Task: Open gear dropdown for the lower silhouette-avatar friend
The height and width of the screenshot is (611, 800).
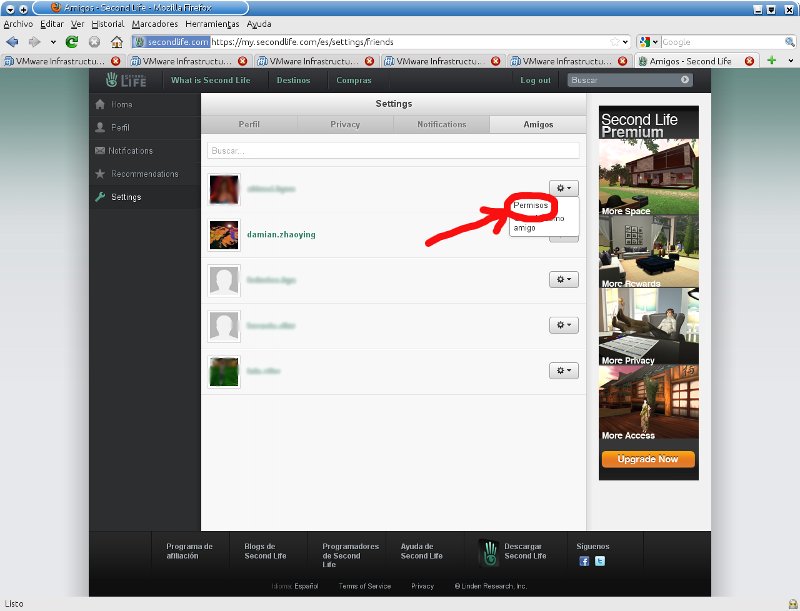Action: (x=564, y=325)
